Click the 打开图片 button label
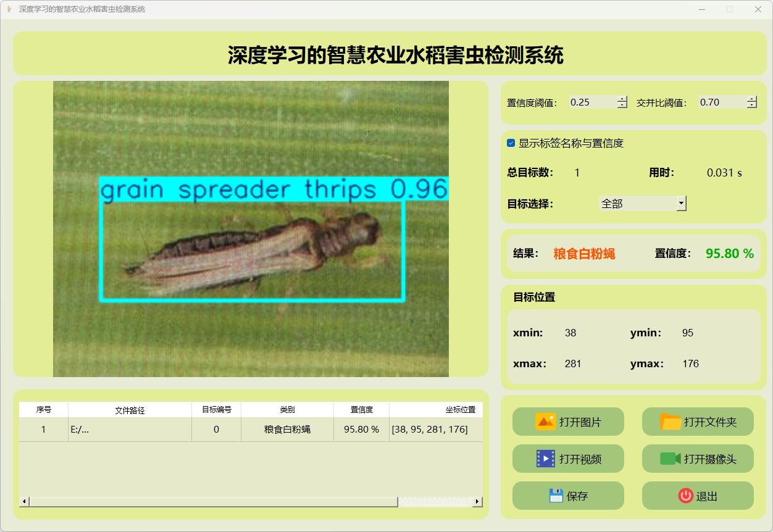 tap(580, 422)
